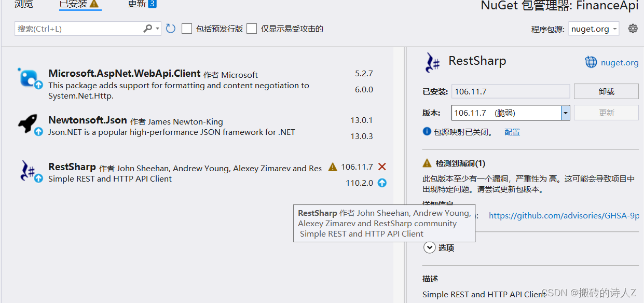The image size is (644, 303).
Task: Click the RestSharp title in details panel
Action: click(x=477, y=61)
